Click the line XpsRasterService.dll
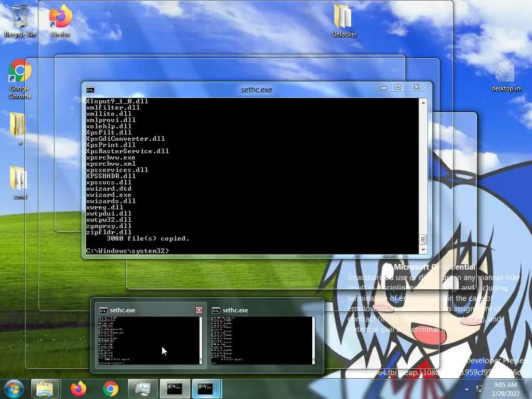The image size is (532, 399). coord(127,151)
